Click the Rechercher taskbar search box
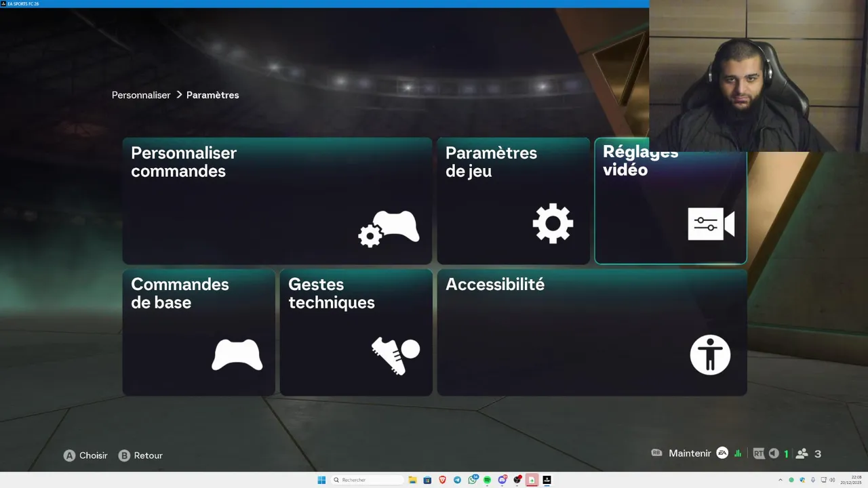Image resolution: width=868 pixels, height=488 pixels. 367,480
